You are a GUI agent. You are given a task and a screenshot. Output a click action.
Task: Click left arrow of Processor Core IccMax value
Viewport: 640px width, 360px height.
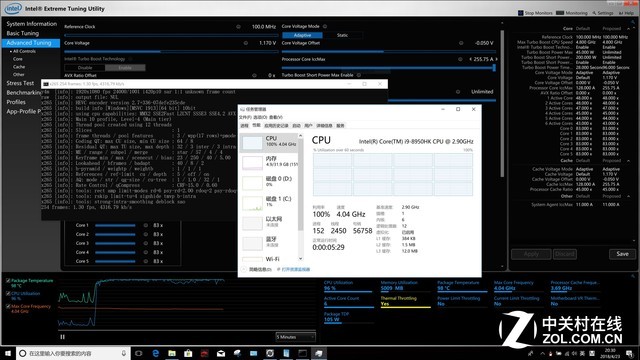point(471,59)
